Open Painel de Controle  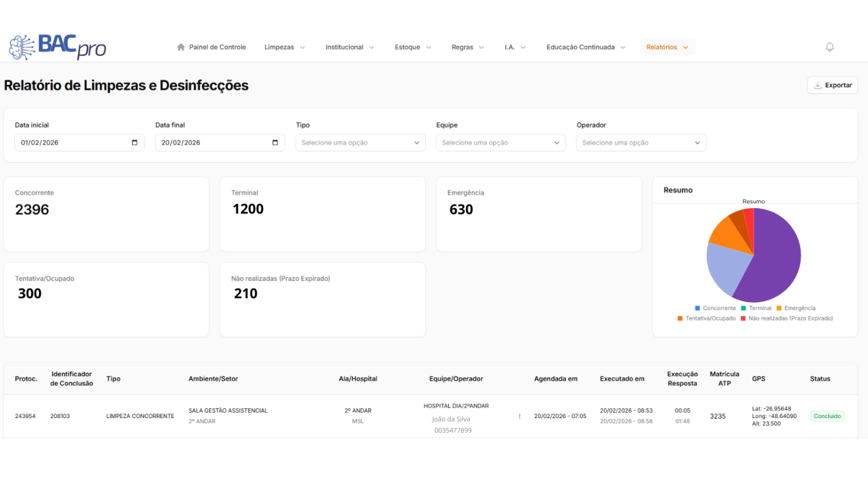tap(211, 47)
